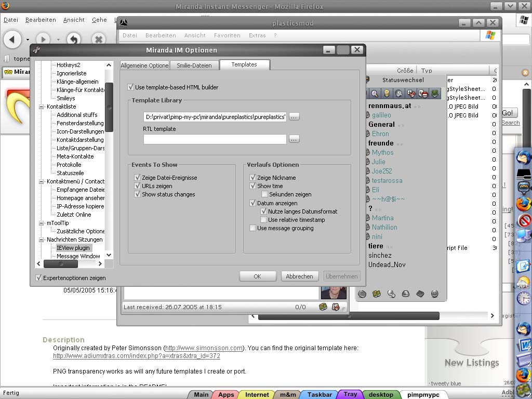
Task: Enable Sekunden zeigen checkbox
Action: click(264, 194)
